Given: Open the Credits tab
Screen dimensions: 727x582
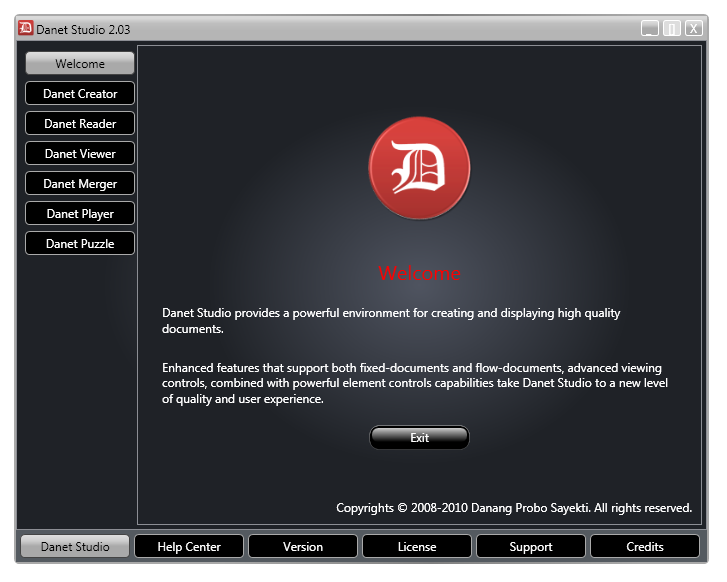Looking at the screenshot, I should pyautogui.click(x=645, y=546).
